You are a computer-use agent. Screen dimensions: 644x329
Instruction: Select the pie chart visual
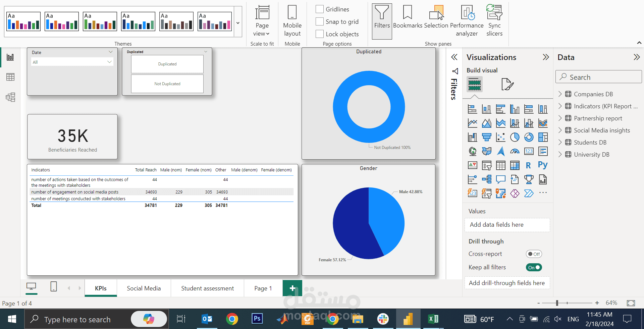515,137
